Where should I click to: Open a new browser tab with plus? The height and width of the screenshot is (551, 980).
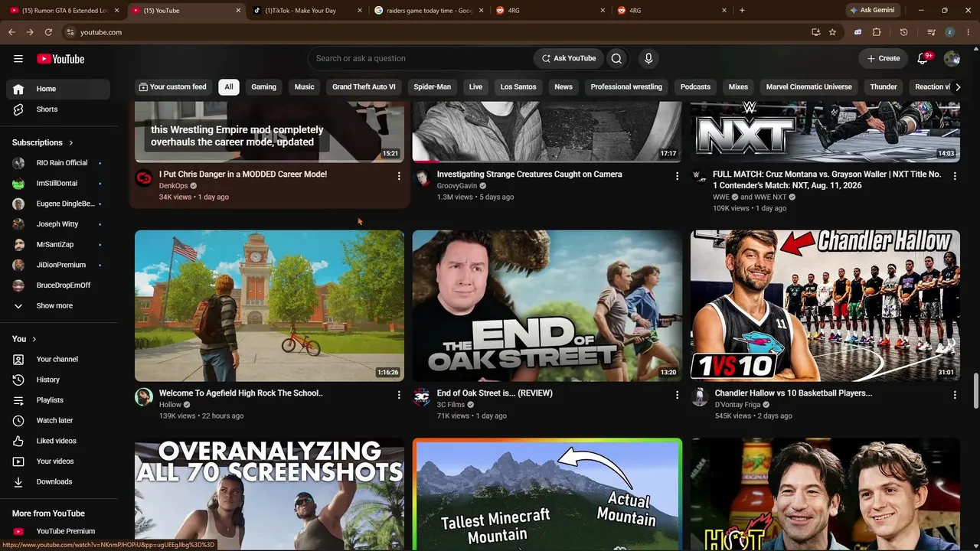(x=742, y=11)
